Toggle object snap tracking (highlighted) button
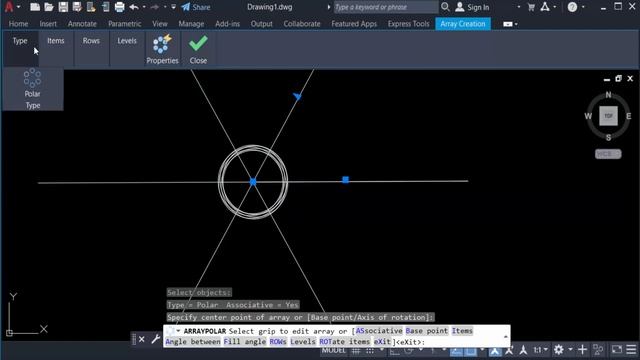The image size is (640, 360). 456,351
